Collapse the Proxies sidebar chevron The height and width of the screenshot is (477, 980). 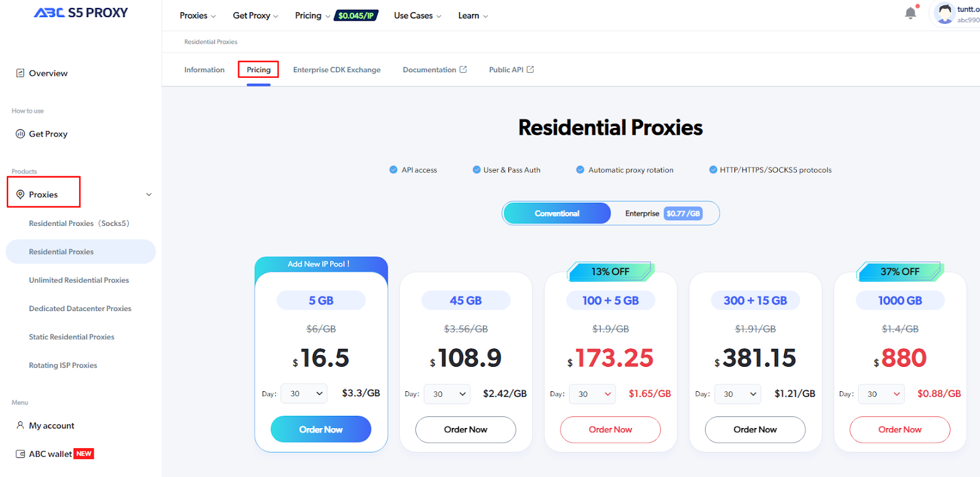(149, 194)
